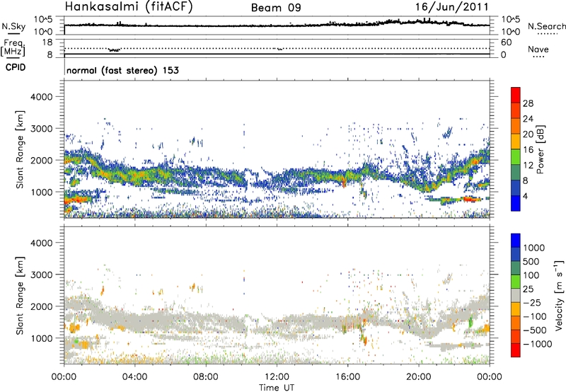Click "Slant Range [km]" label of power panel
This screenshot has height=392, width=566.
click(x=20, y=149)
